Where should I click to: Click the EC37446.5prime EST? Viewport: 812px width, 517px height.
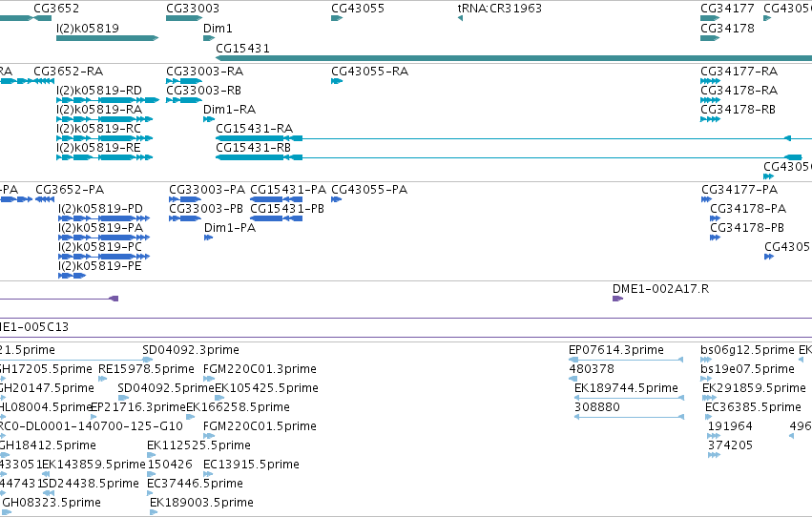tap(152, 493)
